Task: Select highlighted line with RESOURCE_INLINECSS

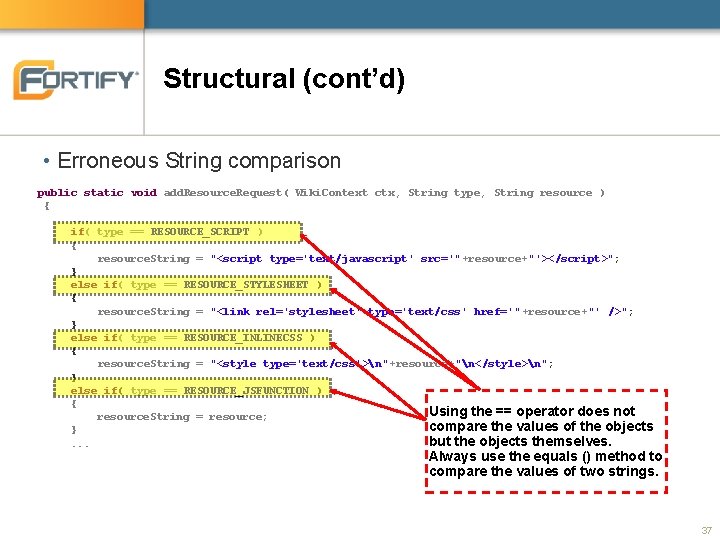Action: [192, 338]
